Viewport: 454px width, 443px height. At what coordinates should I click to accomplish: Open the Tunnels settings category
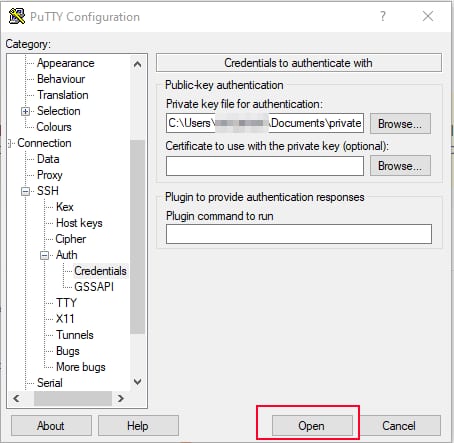pos(75,335)
